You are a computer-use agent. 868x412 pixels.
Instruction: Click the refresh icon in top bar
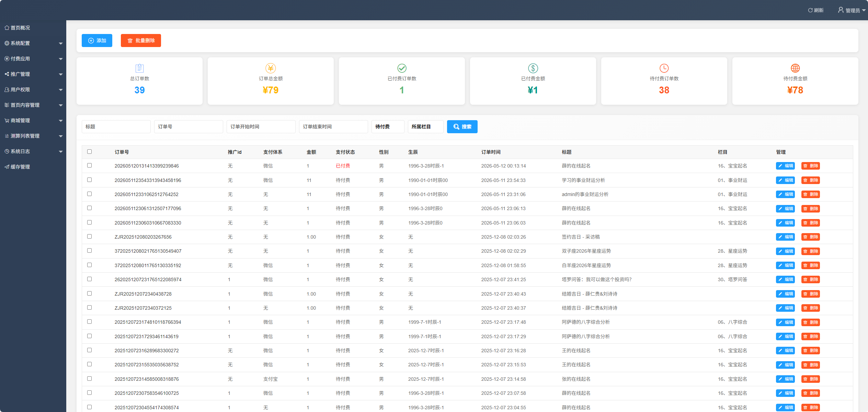coord(810,10)
